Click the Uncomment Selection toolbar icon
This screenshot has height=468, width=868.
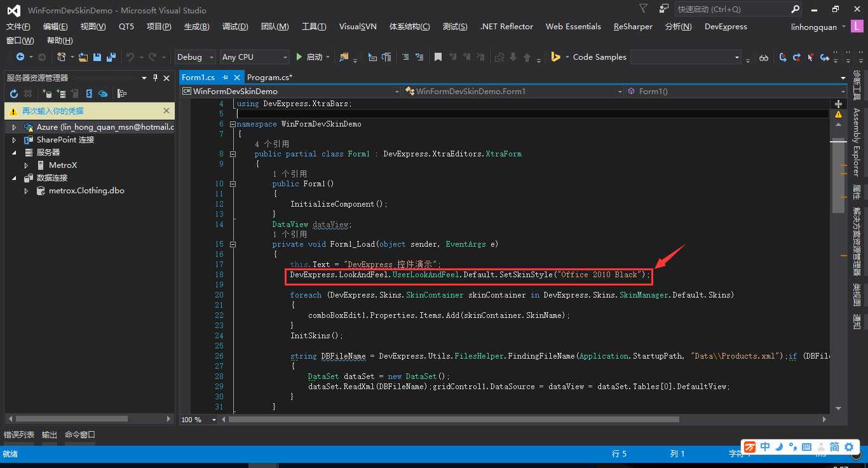coord(419,57)
